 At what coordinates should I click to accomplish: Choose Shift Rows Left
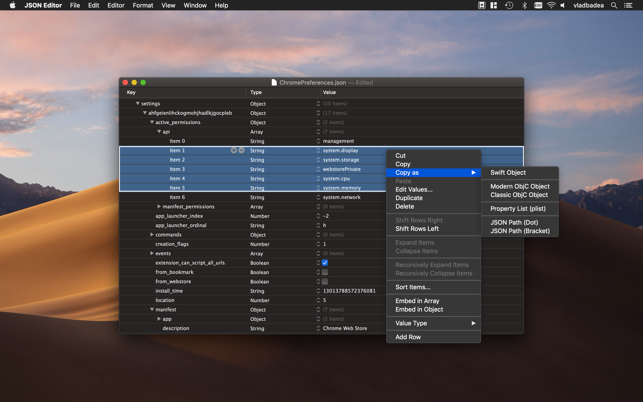point(433,229)
